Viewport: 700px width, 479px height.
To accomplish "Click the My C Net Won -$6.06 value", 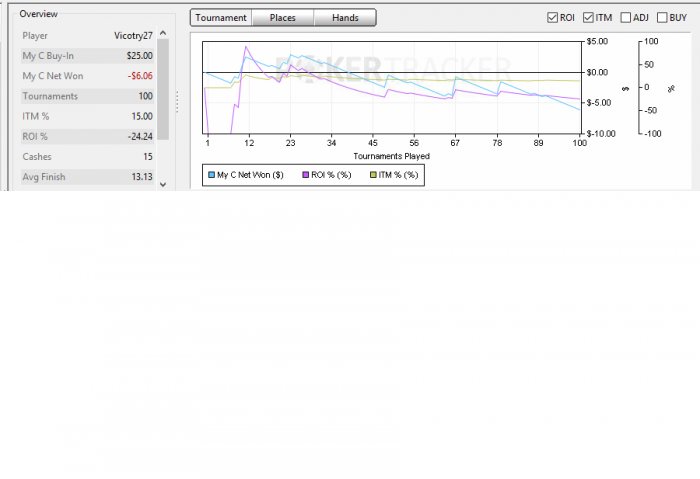I will 140,76.
